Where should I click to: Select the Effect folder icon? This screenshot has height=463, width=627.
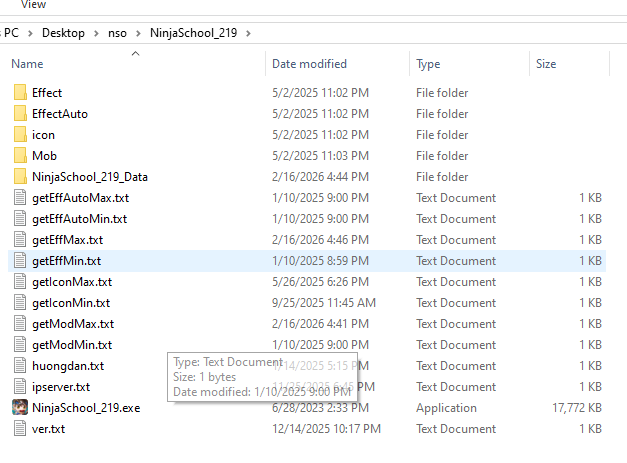click(x=20, y=93)
